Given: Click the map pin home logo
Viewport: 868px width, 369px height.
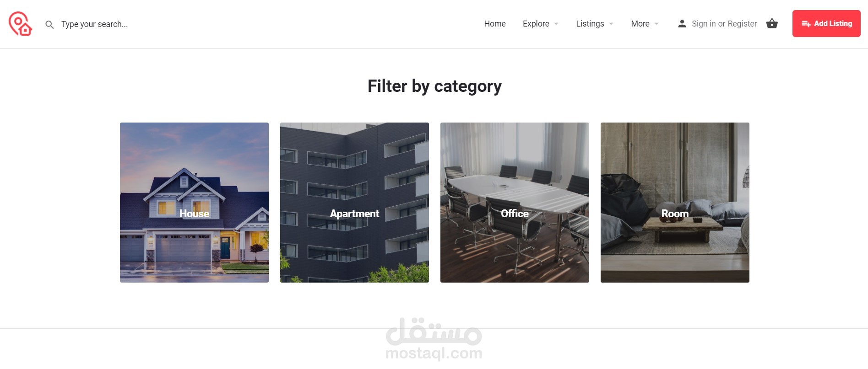Looking at the screenshot, I should tap(20, 24).
